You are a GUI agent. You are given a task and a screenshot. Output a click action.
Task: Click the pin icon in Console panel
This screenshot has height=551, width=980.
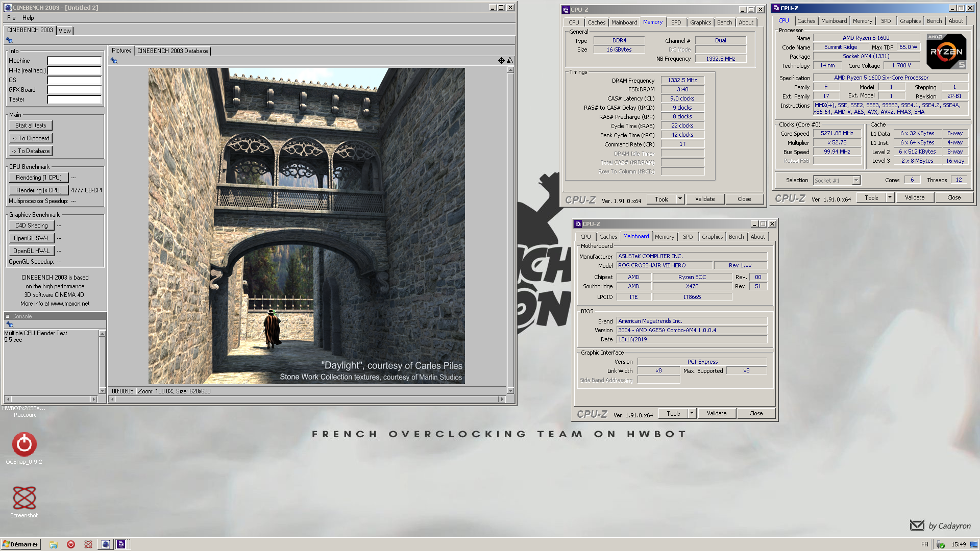(x=9, y=324)
